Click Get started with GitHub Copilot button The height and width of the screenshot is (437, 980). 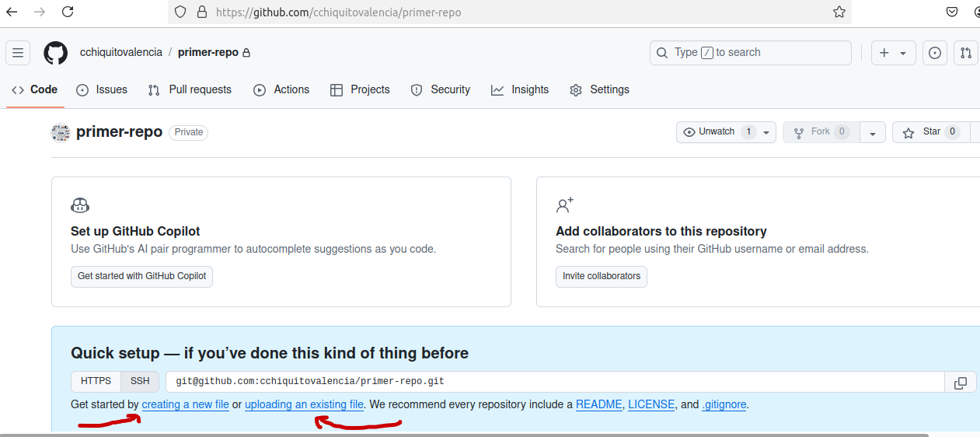pos(141,276)
